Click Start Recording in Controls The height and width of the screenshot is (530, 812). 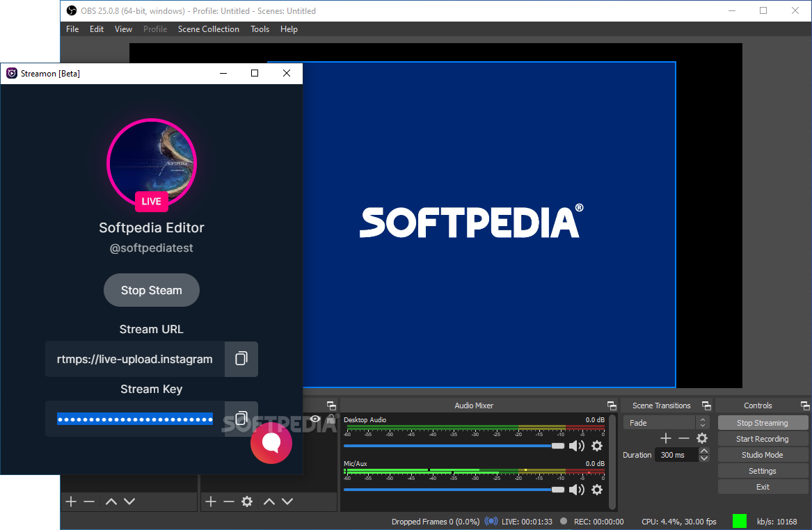tap(763, 439)
